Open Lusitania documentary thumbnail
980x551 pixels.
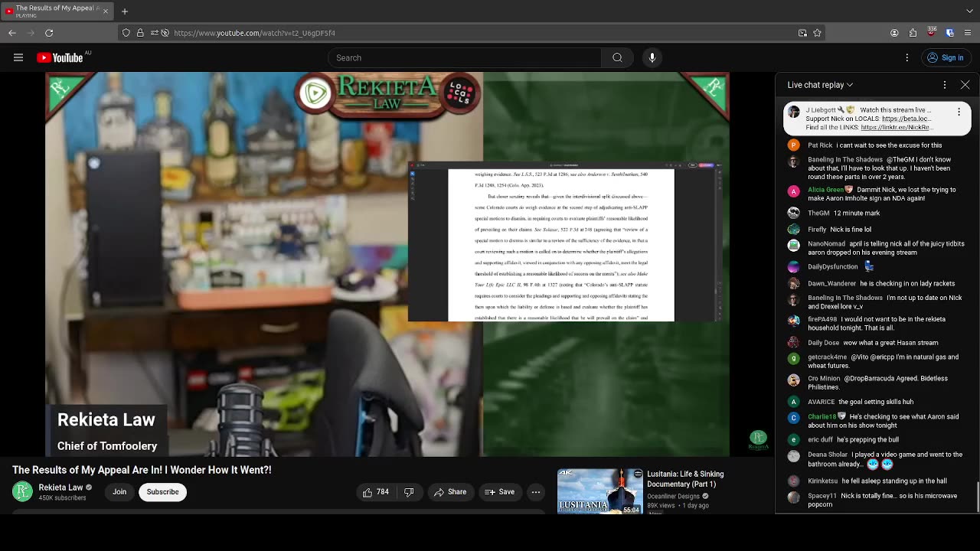600,491
